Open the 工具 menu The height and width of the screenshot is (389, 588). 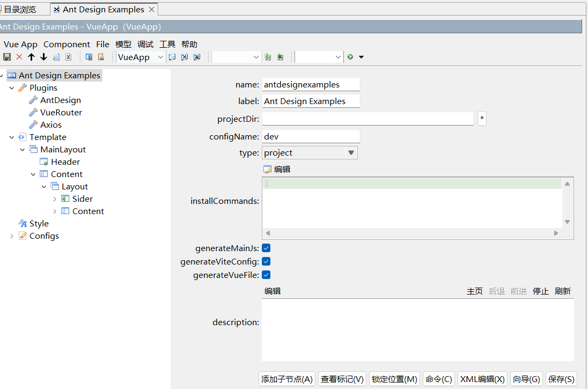click(167, 44)
